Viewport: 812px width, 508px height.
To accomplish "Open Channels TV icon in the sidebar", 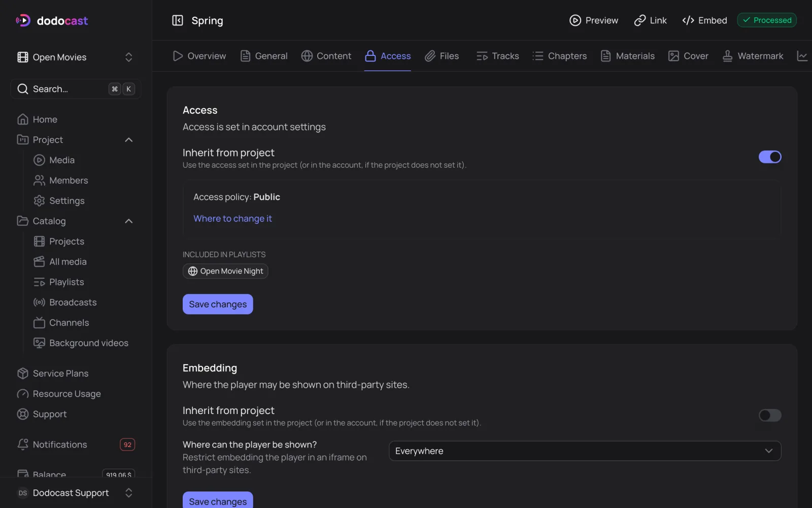I will [39, 323].
